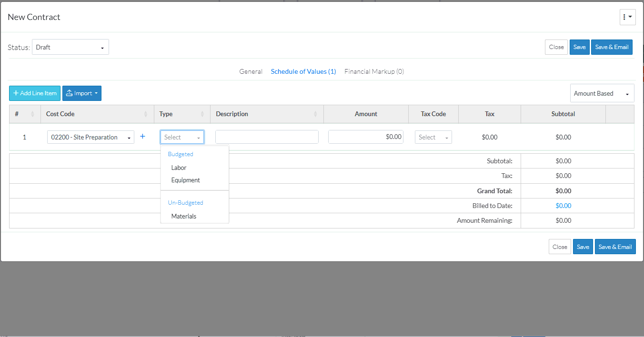
Task: Choose Equipment from the Type list
Action: pyautogui.click(x=185, y=180)
